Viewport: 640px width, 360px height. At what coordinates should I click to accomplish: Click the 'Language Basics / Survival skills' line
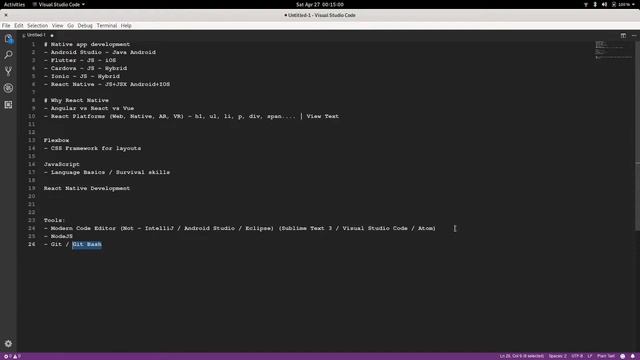107,173
